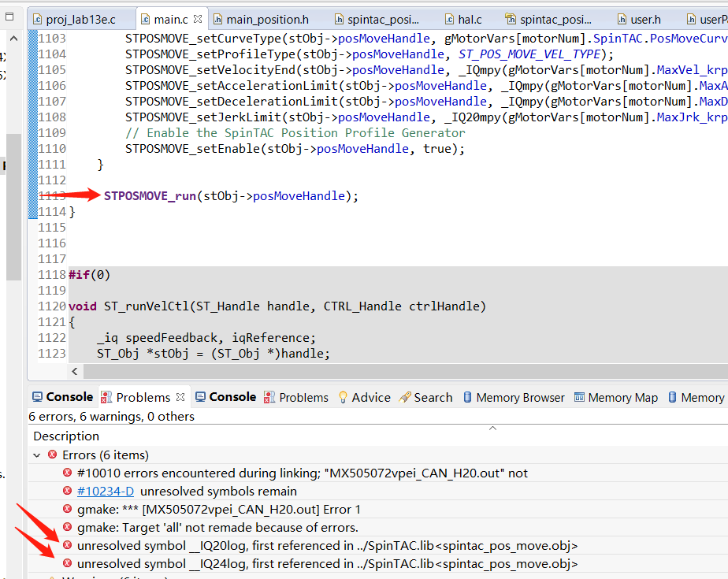Open the second Problems view tab
This screenshot has height=579, width=728.
[295, 398]
